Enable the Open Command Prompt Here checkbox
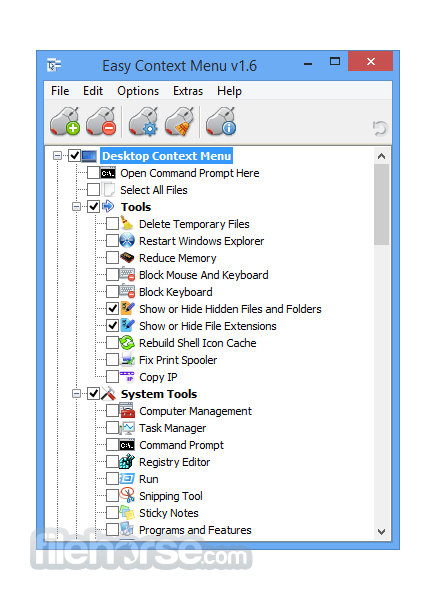Image resolution: width=437 pixels, height=600 pixels. [x=93, y=173]
